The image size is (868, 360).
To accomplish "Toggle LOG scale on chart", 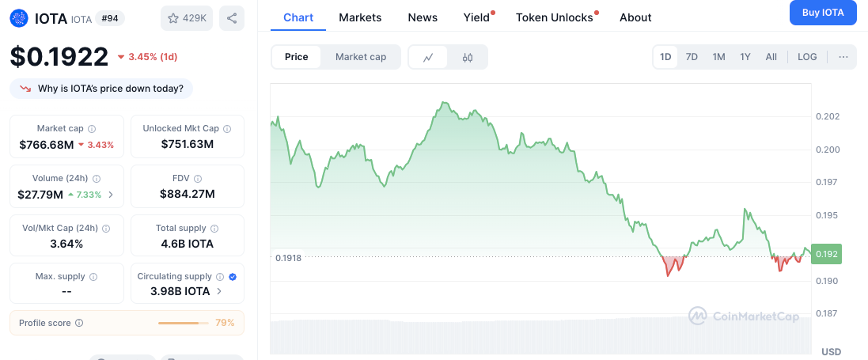I will click(807, 57).
